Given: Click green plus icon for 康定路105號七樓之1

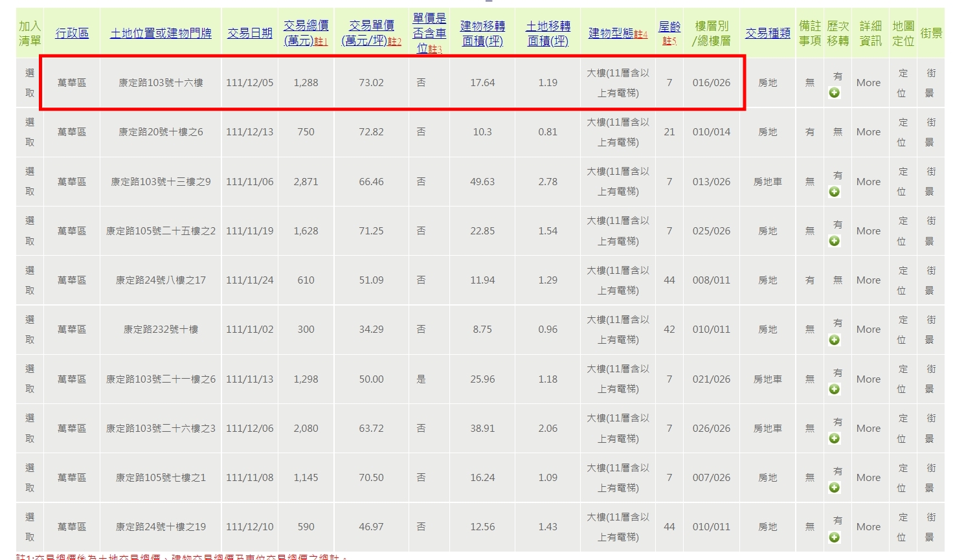Looking at the screenshot, I should click(835, 487).
